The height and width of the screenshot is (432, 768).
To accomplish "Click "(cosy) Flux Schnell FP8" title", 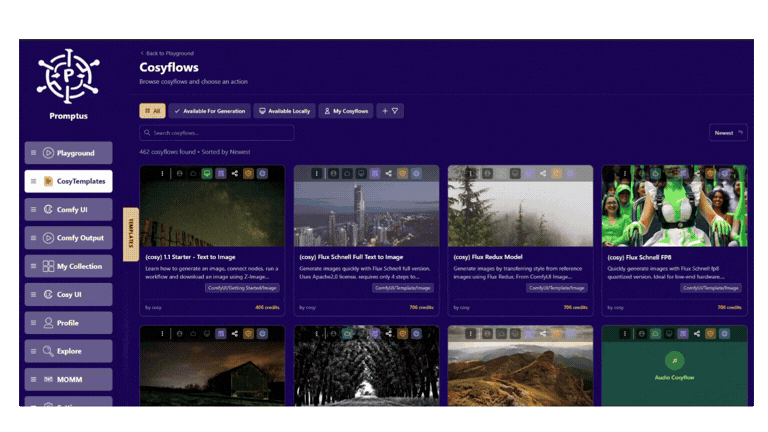I will [639, 257].
